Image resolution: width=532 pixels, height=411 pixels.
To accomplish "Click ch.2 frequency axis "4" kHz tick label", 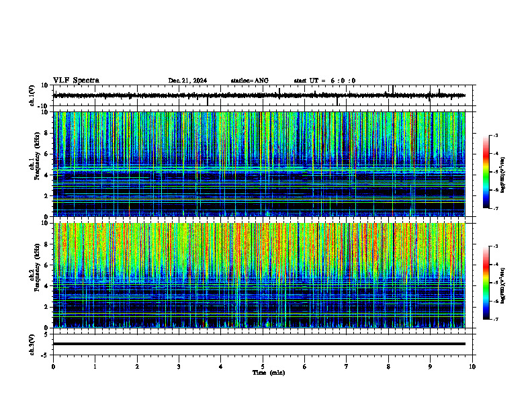I will pos(47,286).
